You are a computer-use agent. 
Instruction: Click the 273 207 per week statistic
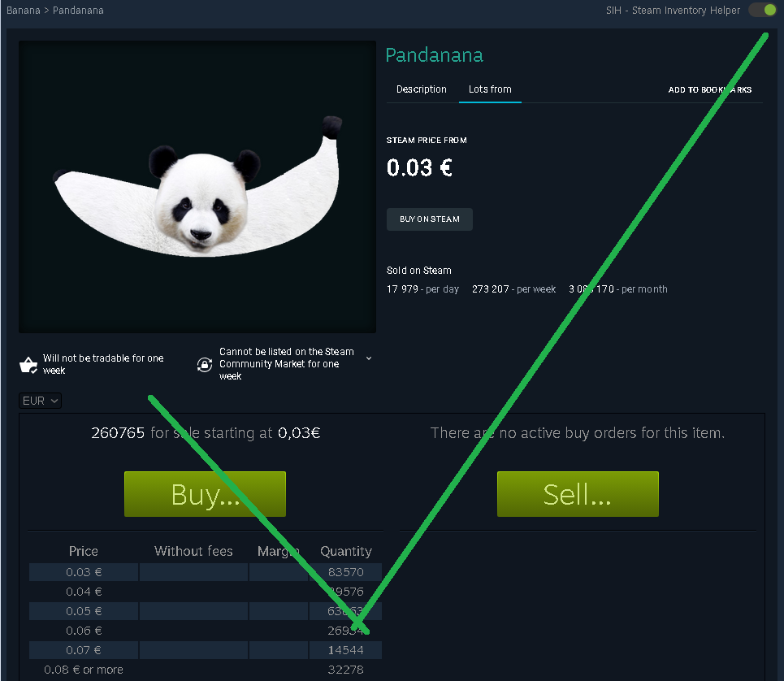[x=513, y=289]
